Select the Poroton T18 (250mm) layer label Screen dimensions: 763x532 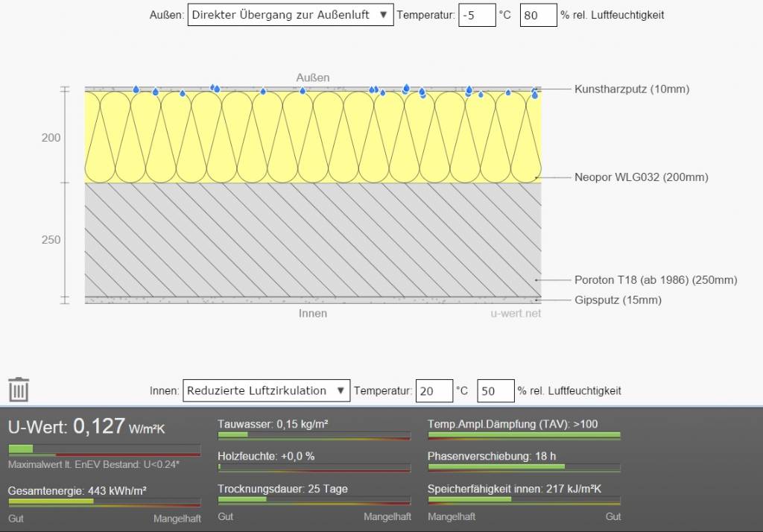[655, 280]
